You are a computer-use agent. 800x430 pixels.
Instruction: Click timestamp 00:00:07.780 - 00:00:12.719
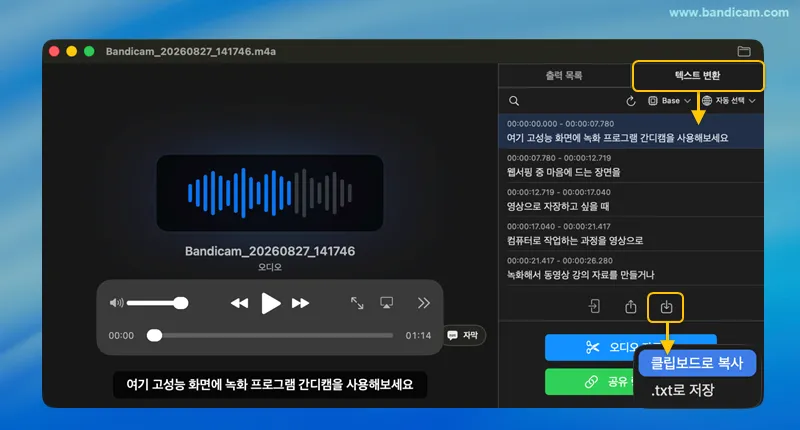tap(559, 158)
